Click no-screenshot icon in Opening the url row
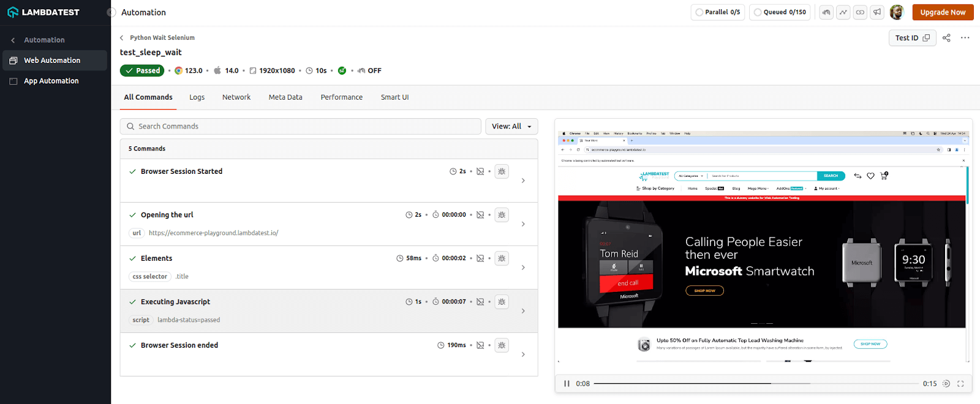The image size is (980, 404). [x=480, y=215]
